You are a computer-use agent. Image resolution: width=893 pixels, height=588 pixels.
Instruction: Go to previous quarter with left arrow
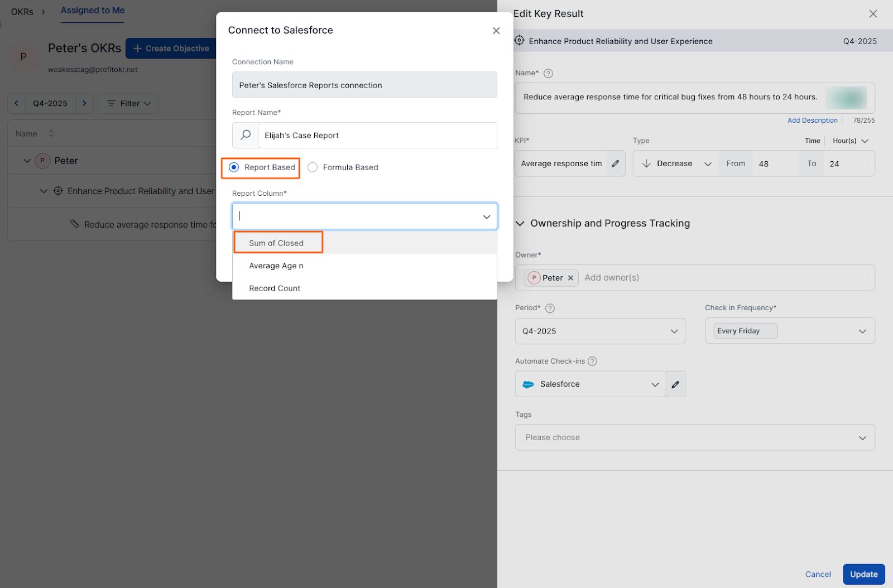(x=16, y=103)
